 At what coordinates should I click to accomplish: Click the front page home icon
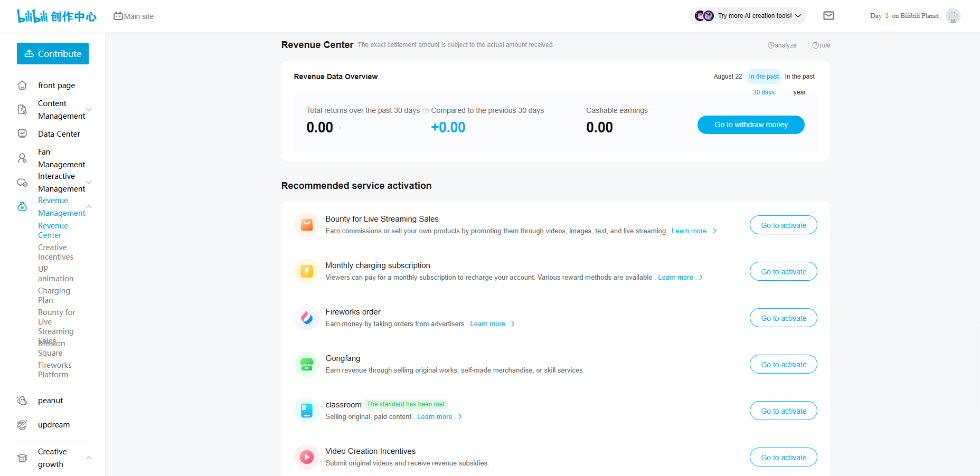tap(22, 85)
